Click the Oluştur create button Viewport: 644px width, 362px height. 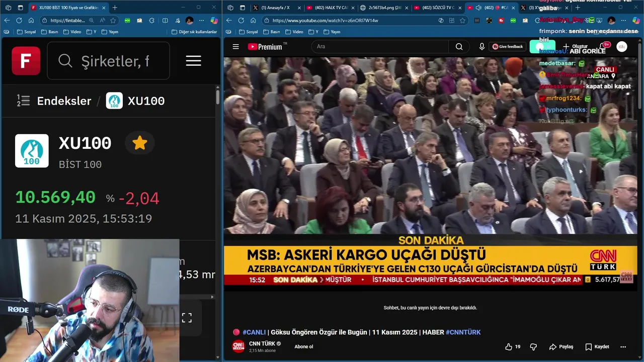coord(575,46)
